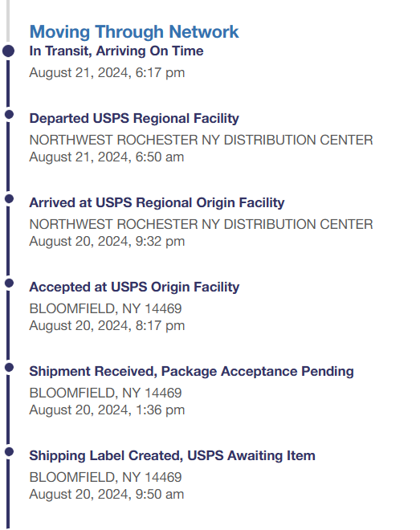Click Northwest Rochester location under Departed event
This screenshot has width=420, height=530.
click(201, 140)
